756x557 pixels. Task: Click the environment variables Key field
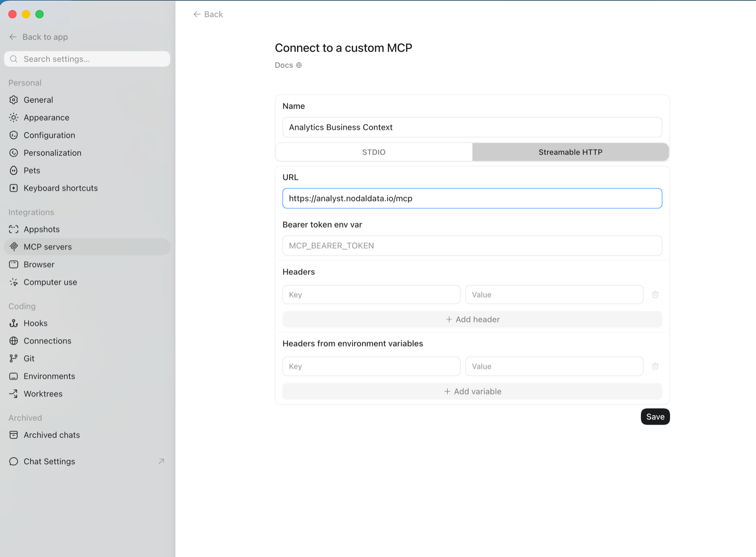coord(371,366)
